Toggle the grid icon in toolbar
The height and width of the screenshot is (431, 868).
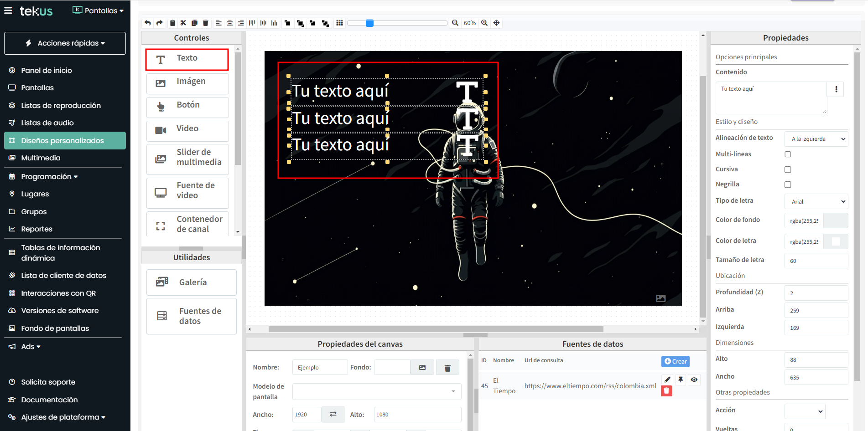click(339, 23)
